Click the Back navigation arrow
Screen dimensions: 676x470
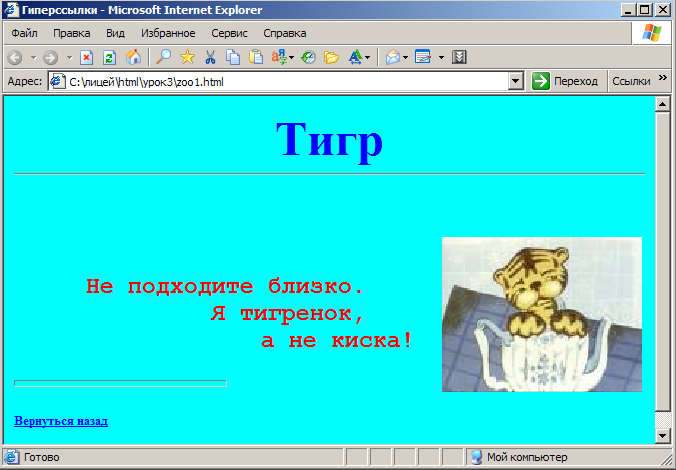pos(15,57)
